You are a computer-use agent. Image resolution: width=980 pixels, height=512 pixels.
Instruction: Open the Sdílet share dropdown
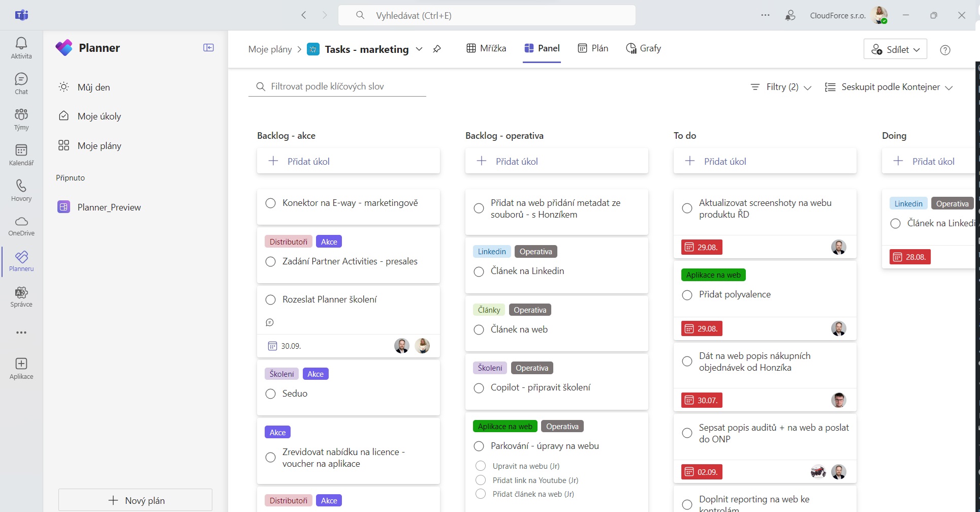895,49
